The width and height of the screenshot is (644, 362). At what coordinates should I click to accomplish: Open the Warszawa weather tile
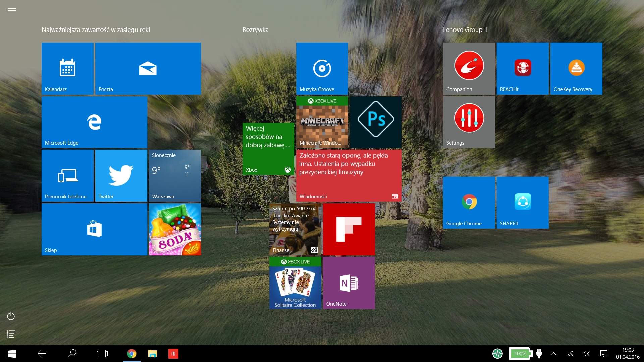tap(175, 176)
